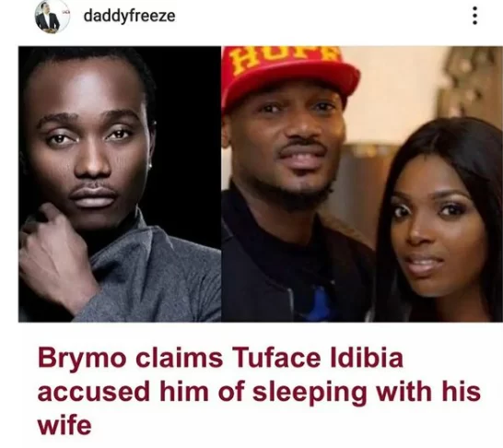Click the word "wife" in the headline
This screenshot has width=503, height=448.
click(64, 425)
